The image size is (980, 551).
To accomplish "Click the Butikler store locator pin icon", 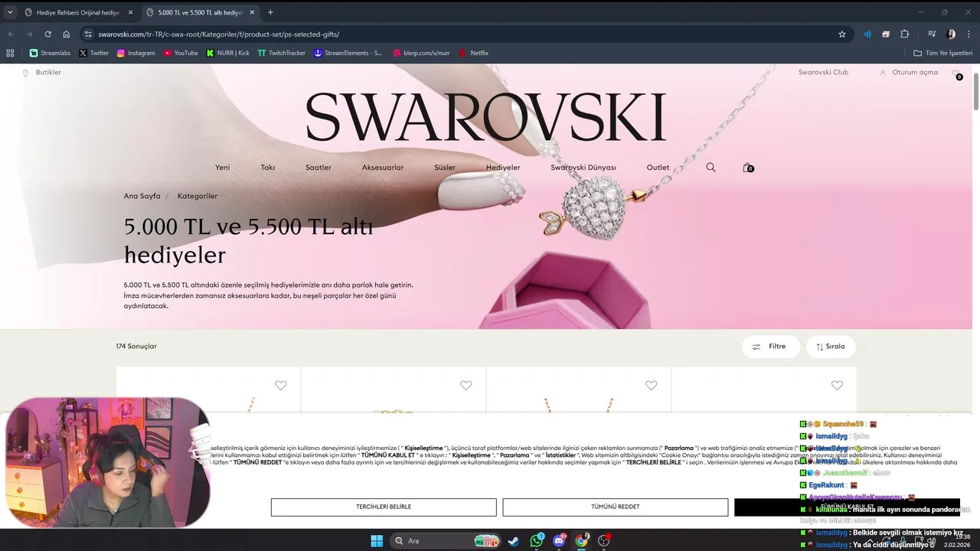I will click(x=25, y=73).
